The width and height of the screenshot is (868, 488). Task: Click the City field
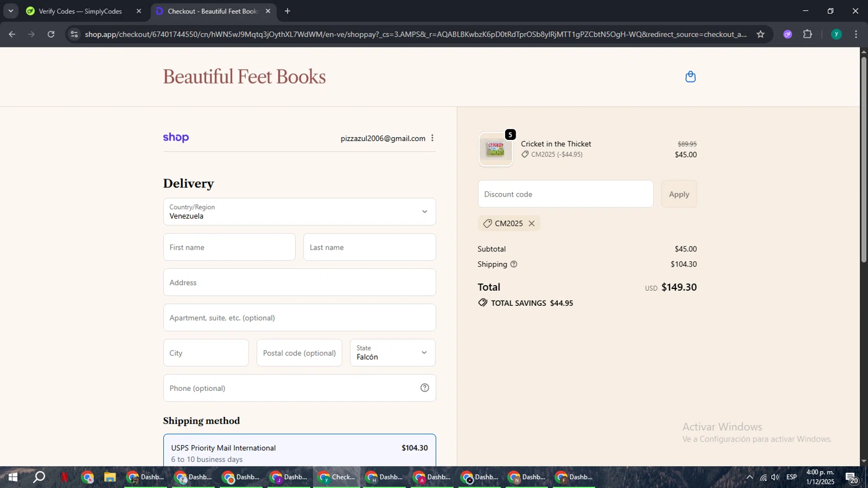point(206,353)
